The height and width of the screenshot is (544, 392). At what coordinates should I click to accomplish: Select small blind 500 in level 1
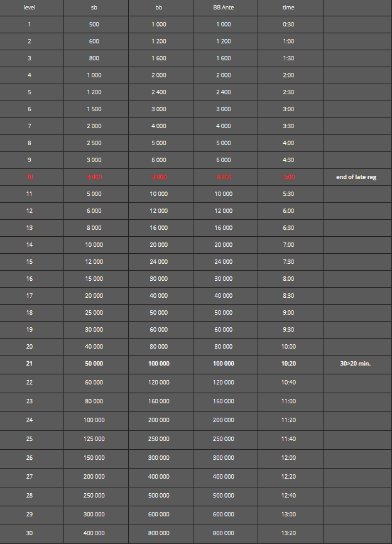[94, 24]
